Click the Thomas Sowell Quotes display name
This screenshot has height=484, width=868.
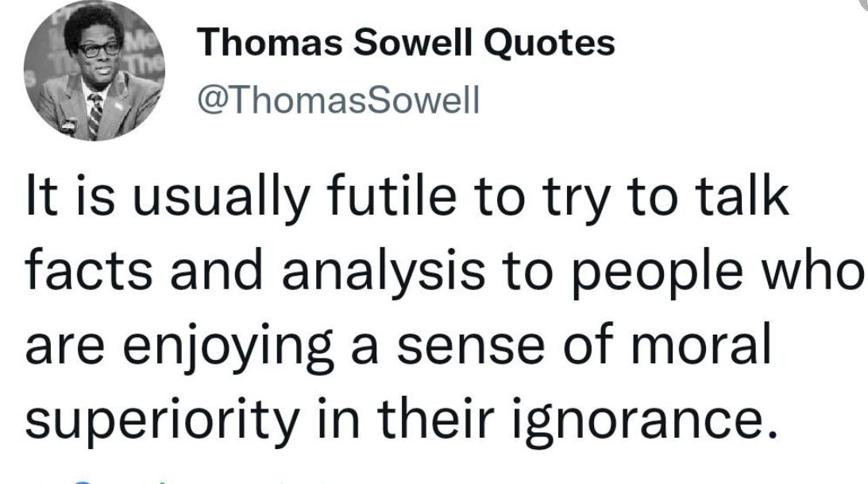[x=407, y=44]
